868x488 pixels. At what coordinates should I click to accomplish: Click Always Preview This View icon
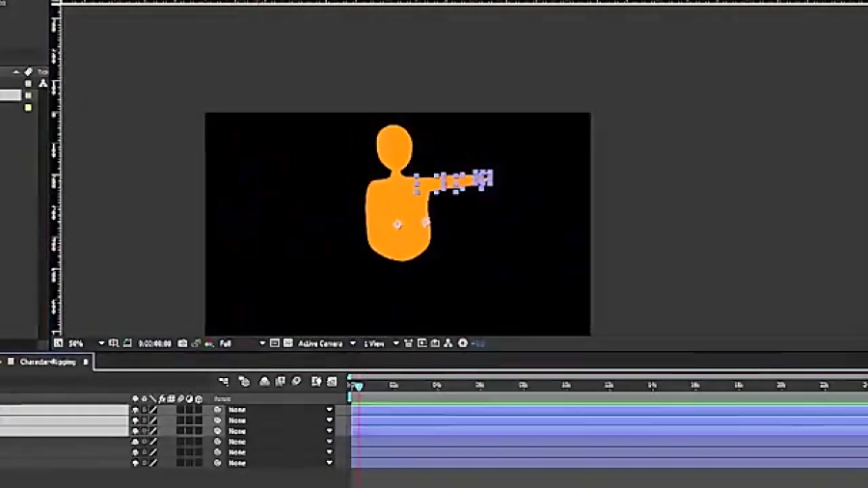58,343
